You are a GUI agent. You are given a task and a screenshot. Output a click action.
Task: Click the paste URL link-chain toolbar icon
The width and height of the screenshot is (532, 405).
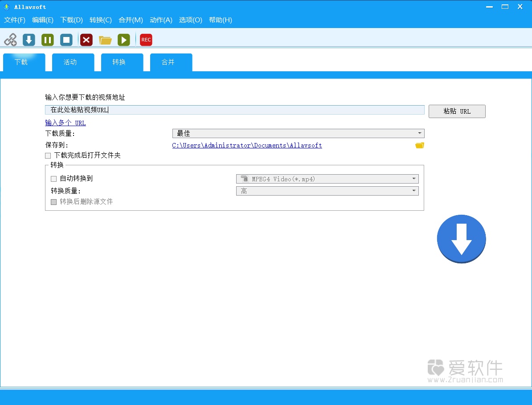[11, 40]
